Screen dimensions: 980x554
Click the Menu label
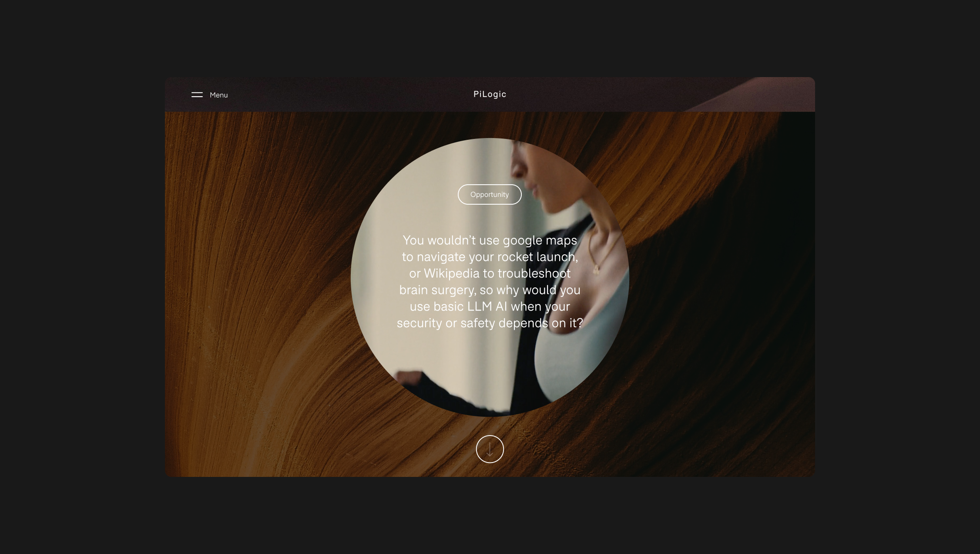coord(218,95)
